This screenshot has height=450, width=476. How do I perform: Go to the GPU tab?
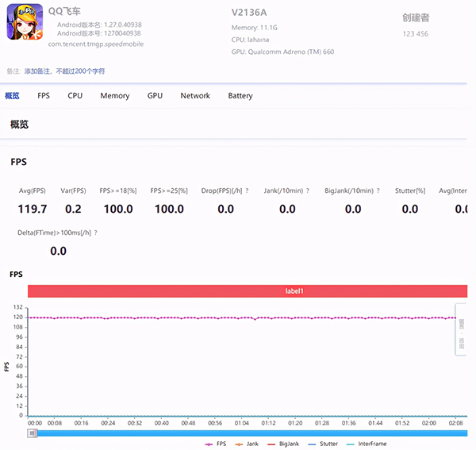pos(155,96)
